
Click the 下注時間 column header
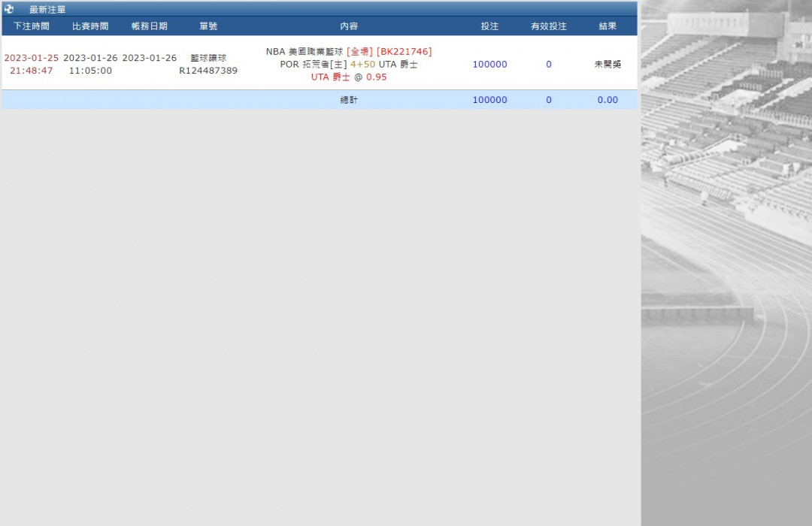pos(32,26)
